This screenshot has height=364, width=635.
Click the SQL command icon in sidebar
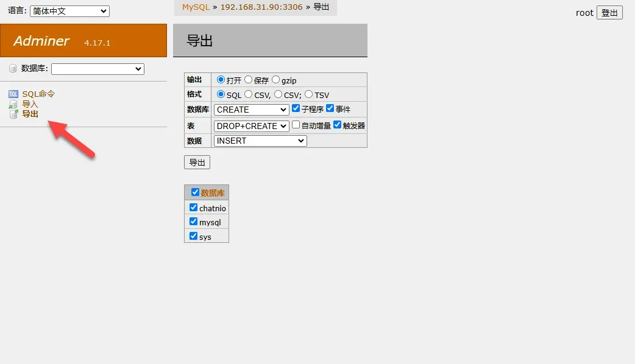coord(13,94)
